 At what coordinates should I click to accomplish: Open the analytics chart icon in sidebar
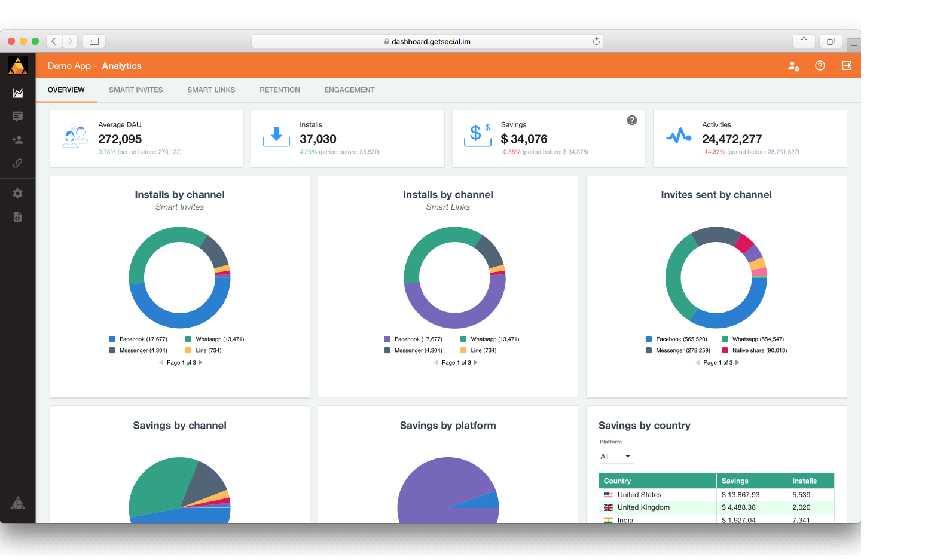[x=17, y=93]
